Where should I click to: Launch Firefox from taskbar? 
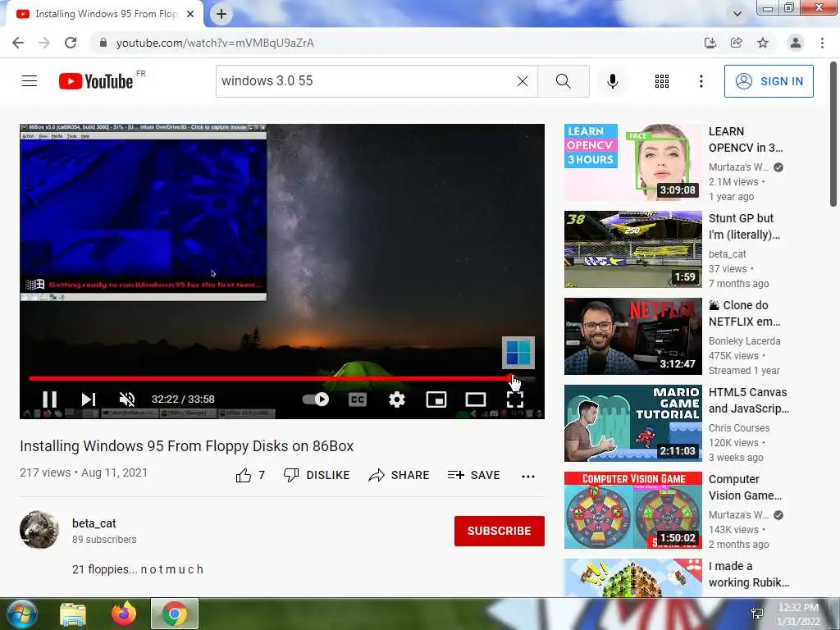[x=124, y=614]
